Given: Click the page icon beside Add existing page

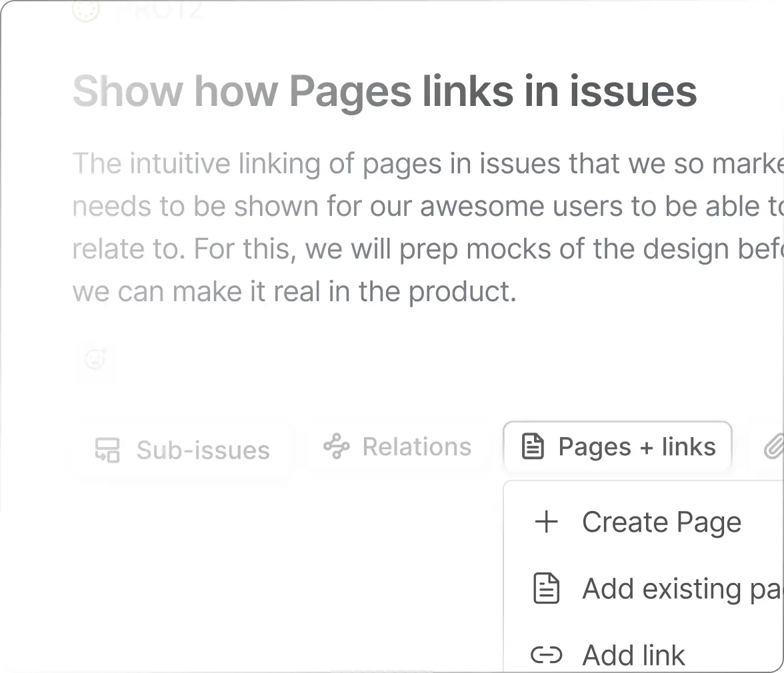Looking at the screenshot, I should click(x=546, y=588).
